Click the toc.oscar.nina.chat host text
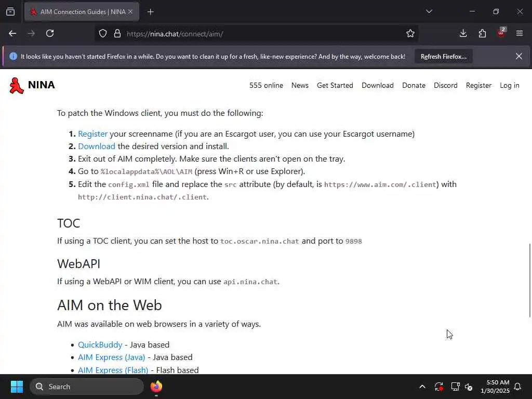 (260, 241)
